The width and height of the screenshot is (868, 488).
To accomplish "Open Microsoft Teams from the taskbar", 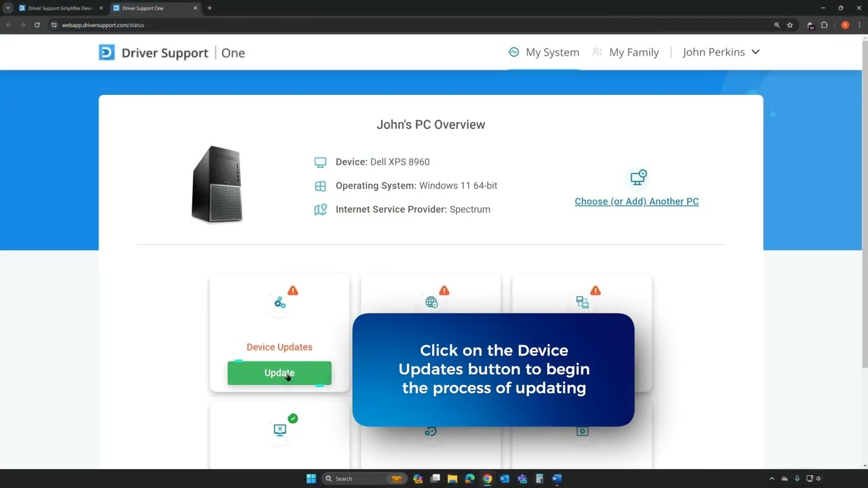I will pos(522,479).
